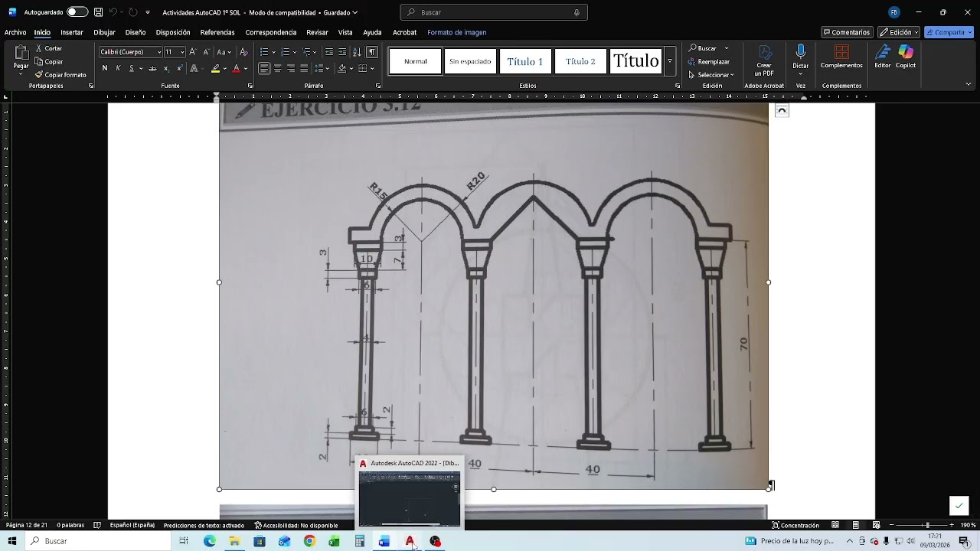
Task: Open the Edición mode dropdown
Action: (x=899, y=32)
